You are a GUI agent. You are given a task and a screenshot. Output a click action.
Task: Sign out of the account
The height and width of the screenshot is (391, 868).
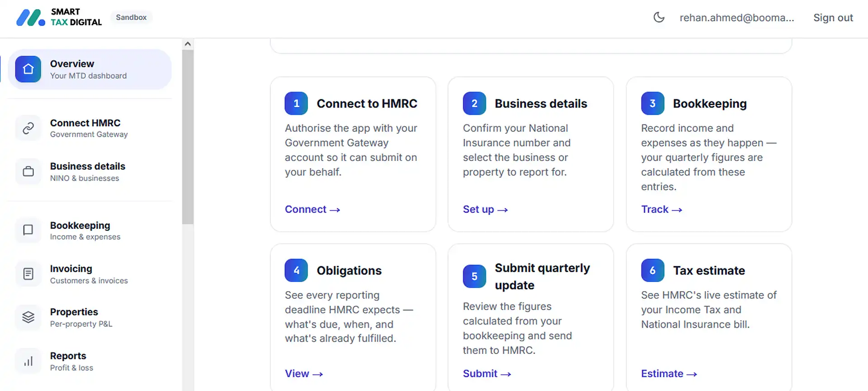point(833,18)
